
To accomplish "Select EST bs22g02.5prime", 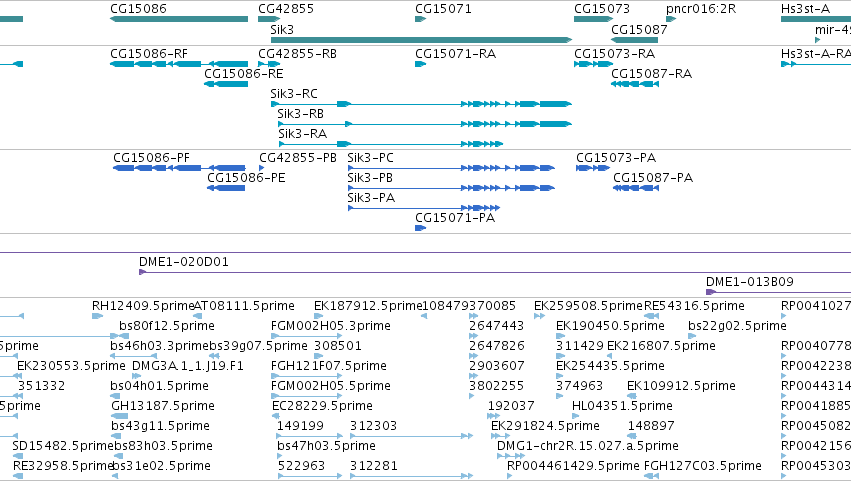I will (x=737, y=326).
